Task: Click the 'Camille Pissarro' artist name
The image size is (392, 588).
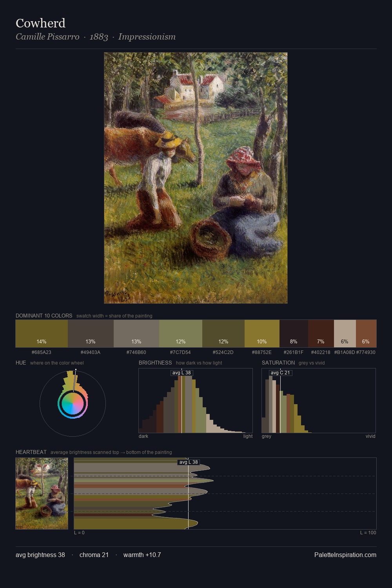Action: coord(47,37)
